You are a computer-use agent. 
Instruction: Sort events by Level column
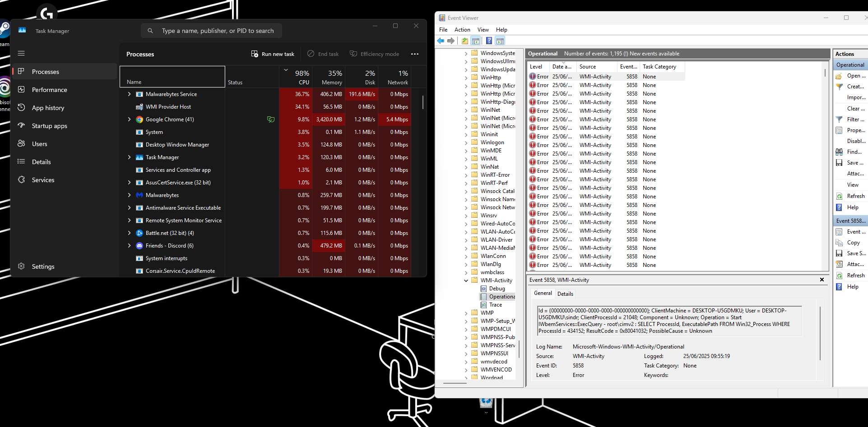pos(538,67)
